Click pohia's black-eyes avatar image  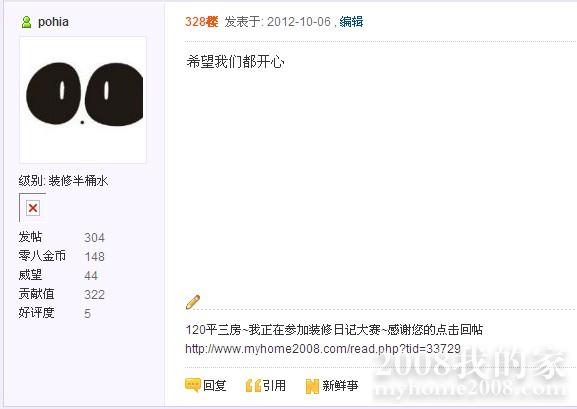pyautogui.click(x=83, y=100)
